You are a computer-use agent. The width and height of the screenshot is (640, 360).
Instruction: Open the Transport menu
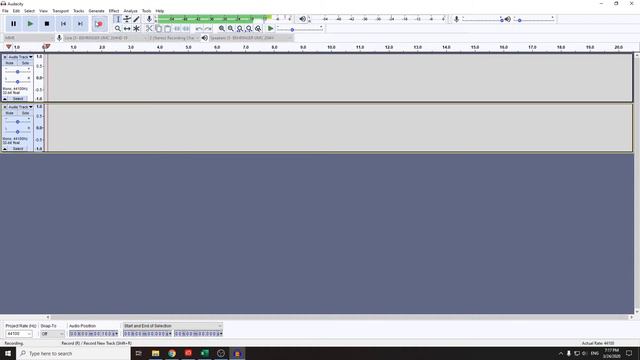[60, 11]
